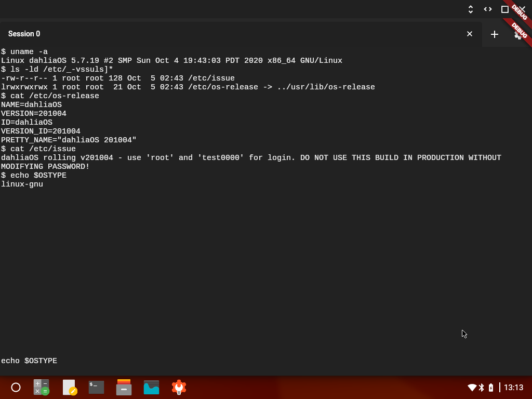Click the 'ID=dahliaOS' line
Image resolution: width=532 pixels, height=399 pixels.
(x=27, y=122)
